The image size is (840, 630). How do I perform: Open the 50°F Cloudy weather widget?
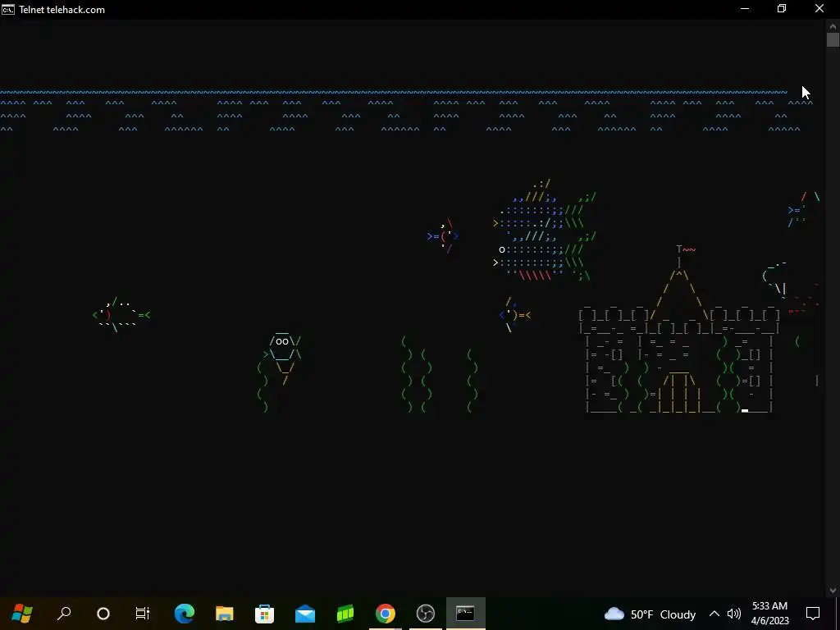650,614
